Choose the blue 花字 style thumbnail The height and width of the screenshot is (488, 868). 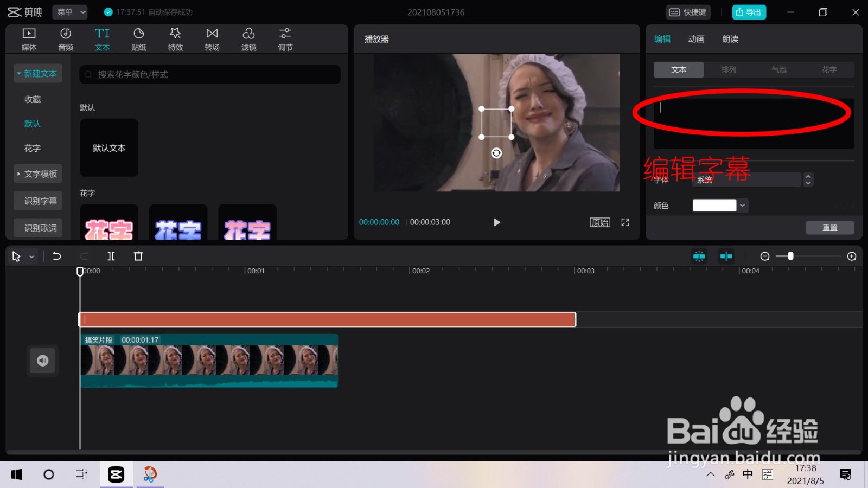[178, 222]
